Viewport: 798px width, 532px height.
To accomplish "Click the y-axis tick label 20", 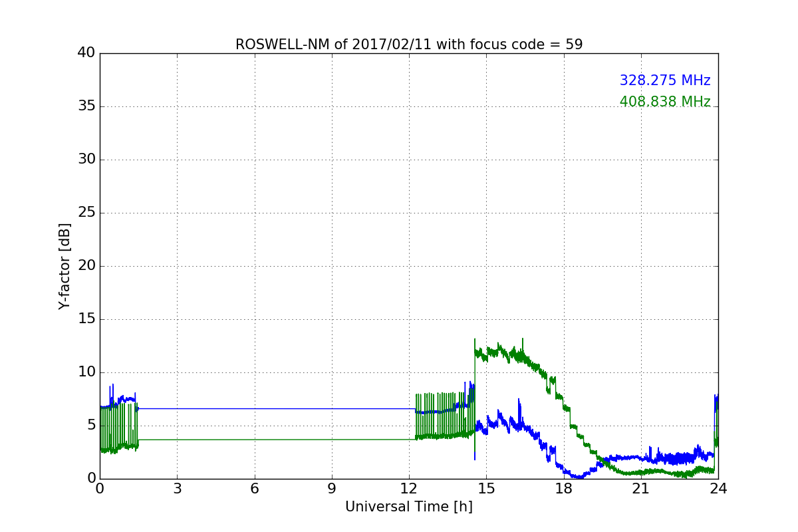I will [86, 266].
